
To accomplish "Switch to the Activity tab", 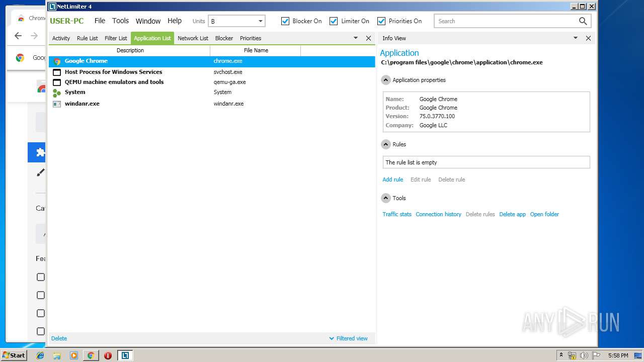I will [61, 38].
